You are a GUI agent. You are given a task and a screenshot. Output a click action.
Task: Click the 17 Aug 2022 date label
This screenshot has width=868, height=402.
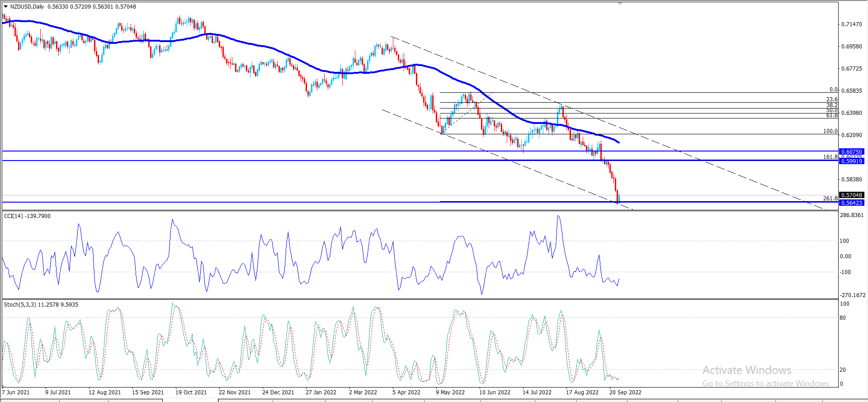pyautogui.click(x=582, y=393)
